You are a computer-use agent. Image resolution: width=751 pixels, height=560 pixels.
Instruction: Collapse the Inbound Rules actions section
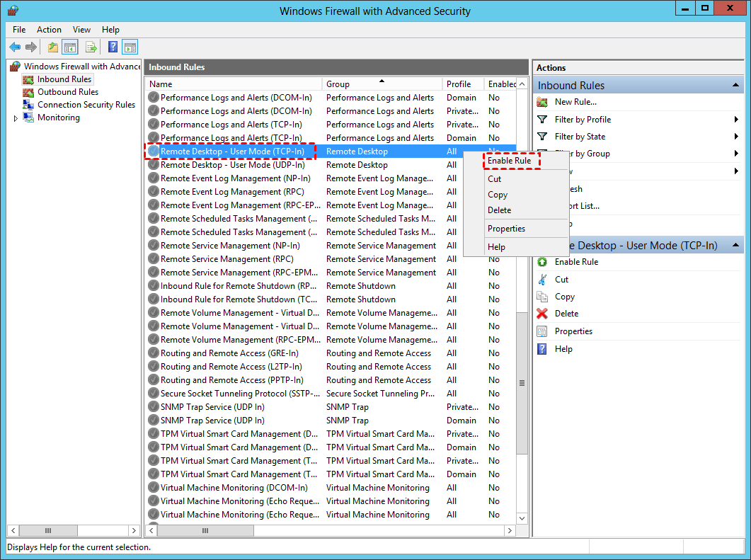[736, 86]
